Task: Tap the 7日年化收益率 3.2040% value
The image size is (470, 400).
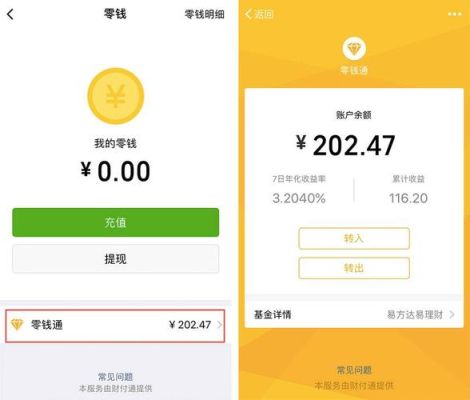Action: point(299,198)
